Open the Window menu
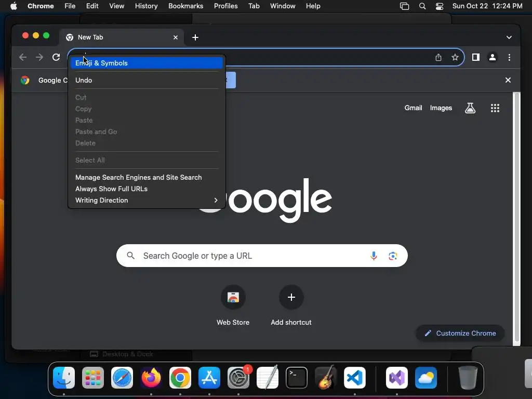The image size is (532, 399). click(x=283, y=6)
